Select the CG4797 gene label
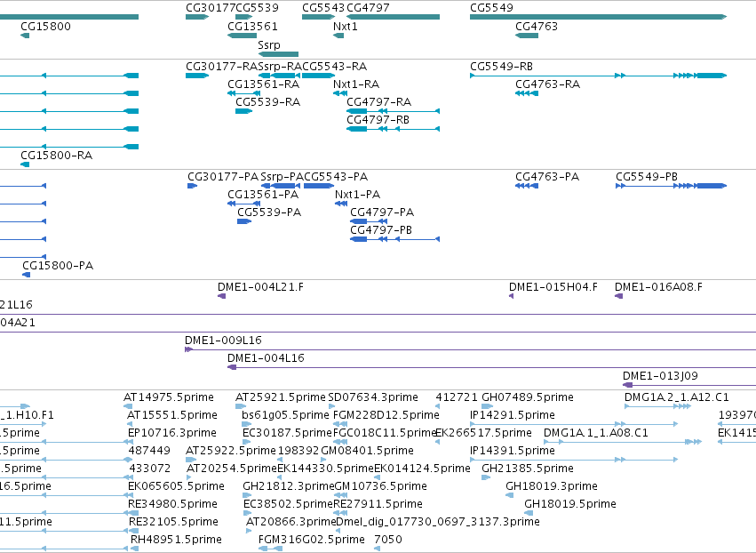This screenshot has height=553, width=756. (x=368, y=8)
